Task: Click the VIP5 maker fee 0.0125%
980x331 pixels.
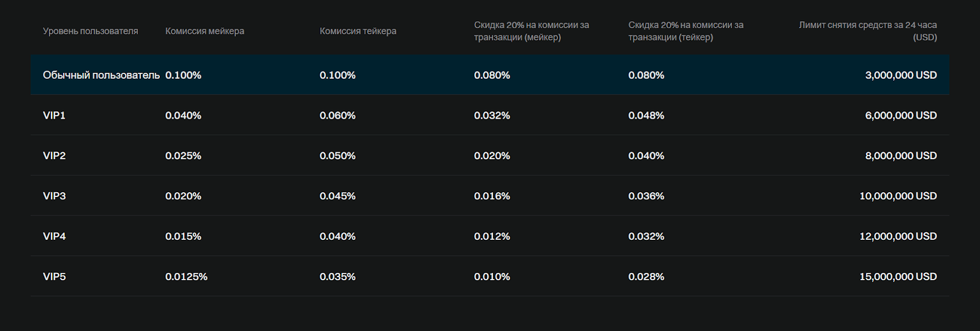Action: (186, 277)
